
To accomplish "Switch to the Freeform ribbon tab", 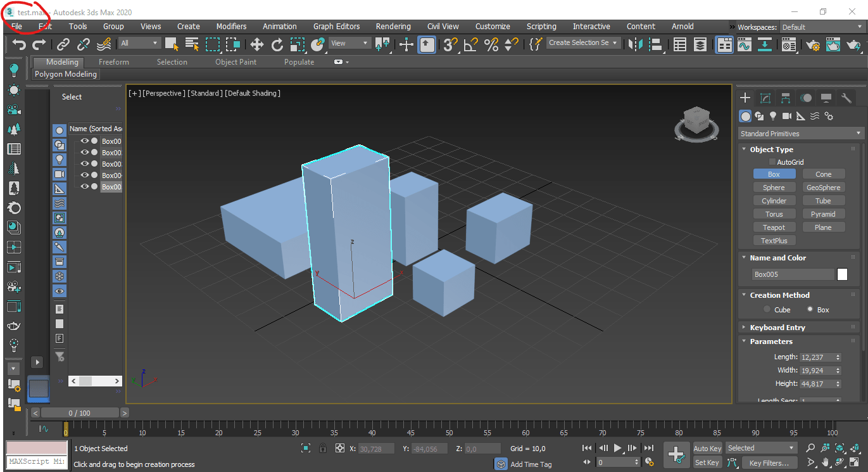I will [114, 62].
